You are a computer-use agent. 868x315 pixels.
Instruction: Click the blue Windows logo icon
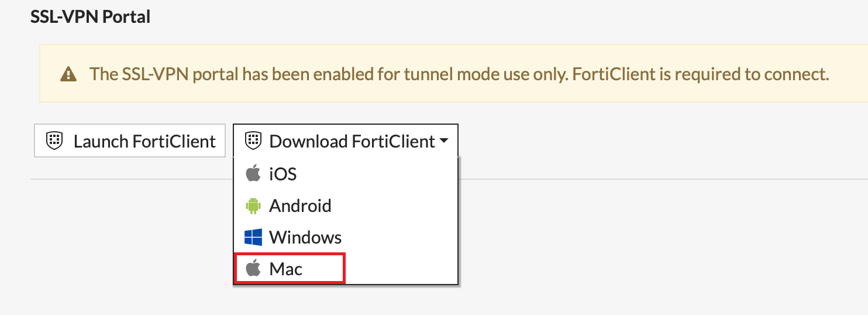(253, 237)
